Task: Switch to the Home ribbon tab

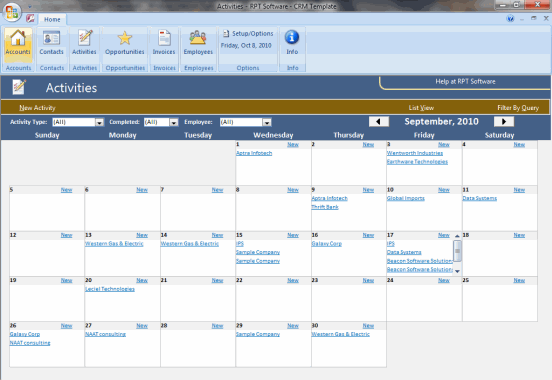Action: point(52,19)
